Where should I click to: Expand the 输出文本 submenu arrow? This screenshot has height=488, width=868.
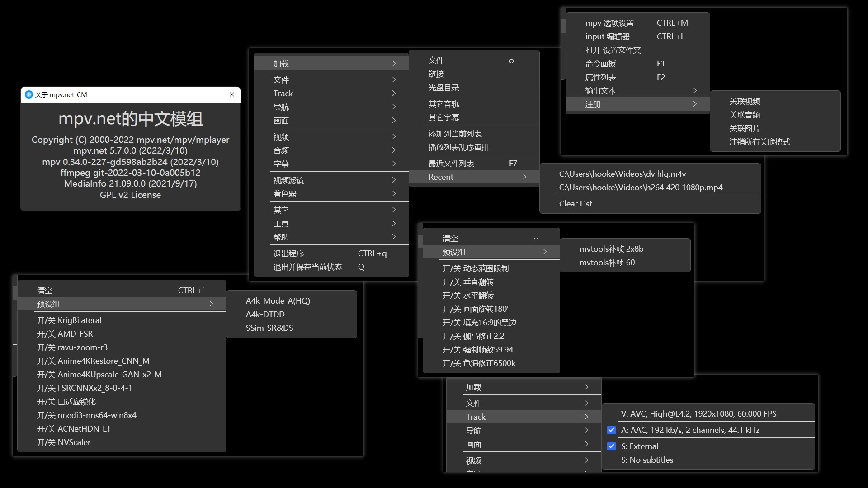coord(695,91)
